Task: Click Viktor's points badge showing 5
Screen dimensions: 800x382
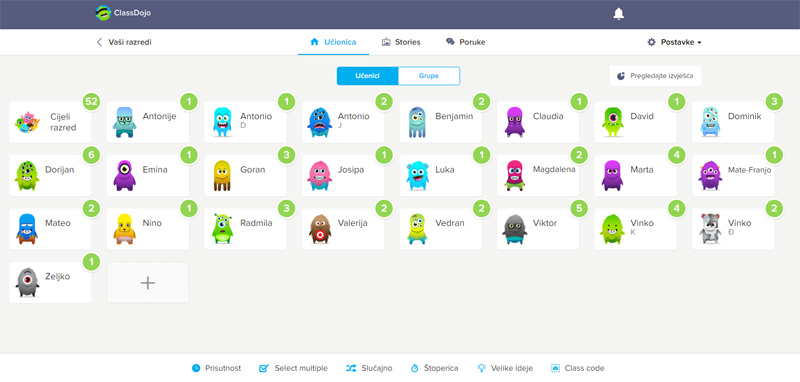Action: 579,208
